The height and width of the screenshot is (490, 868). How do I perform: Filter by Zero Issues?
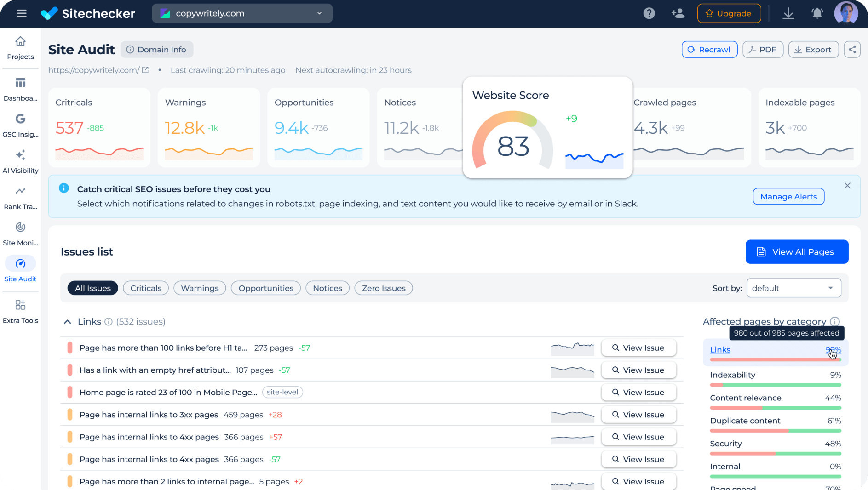[384, 288]
